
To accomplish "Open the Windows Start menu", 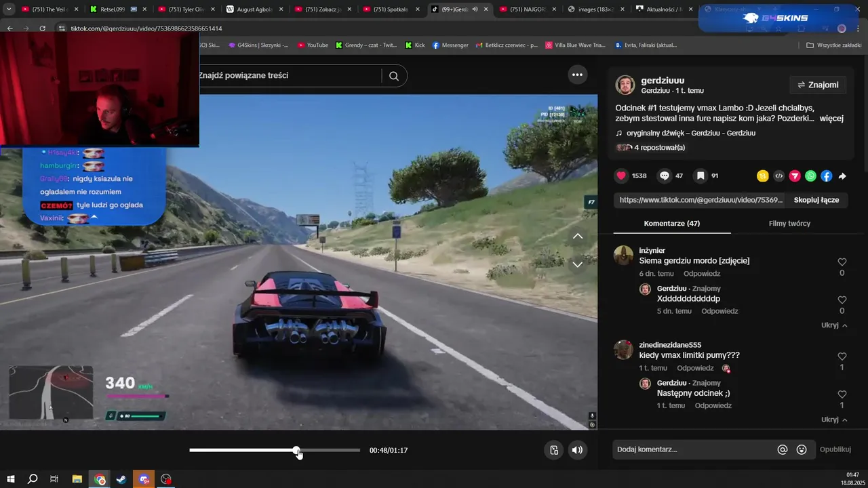I will [11, 479].
